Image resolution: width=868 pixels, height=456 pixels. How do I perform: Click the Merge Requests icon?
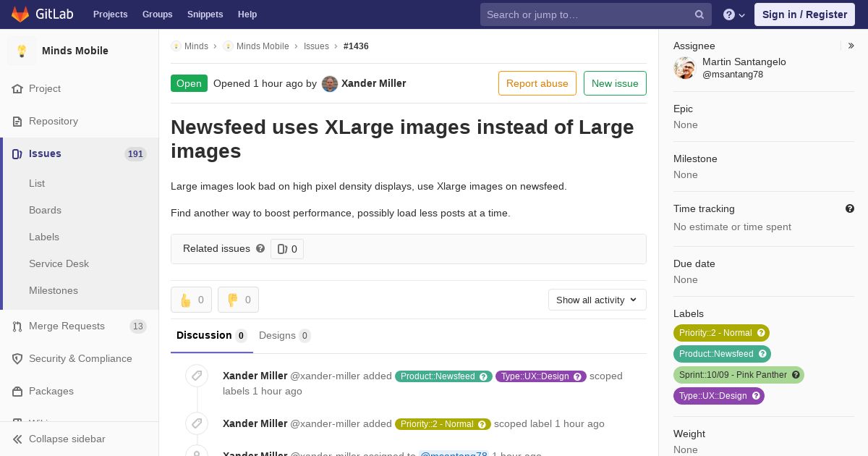[17, 326]
